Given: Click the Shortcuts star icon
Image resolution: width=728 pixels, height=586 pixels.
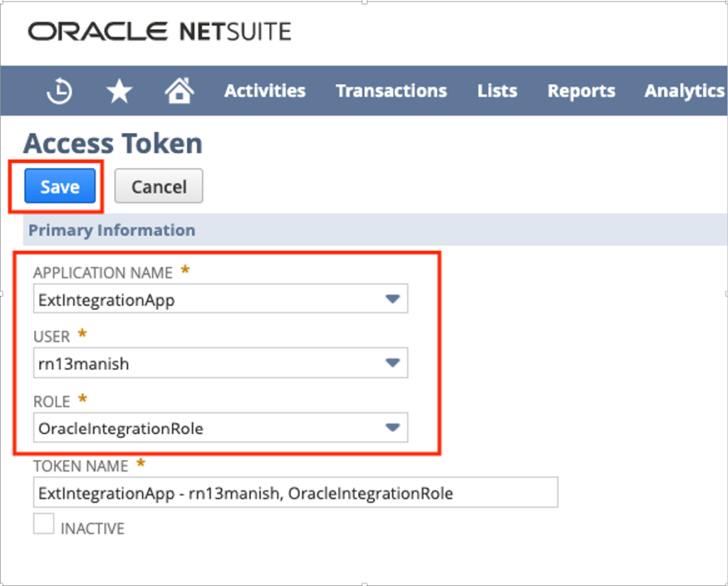Looking at the screenshot, I should click(x=120, y=91).
